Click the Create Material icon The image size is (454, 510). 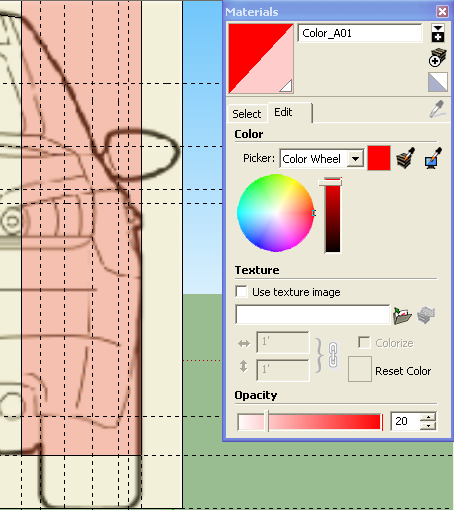click(x=438, y=57)
